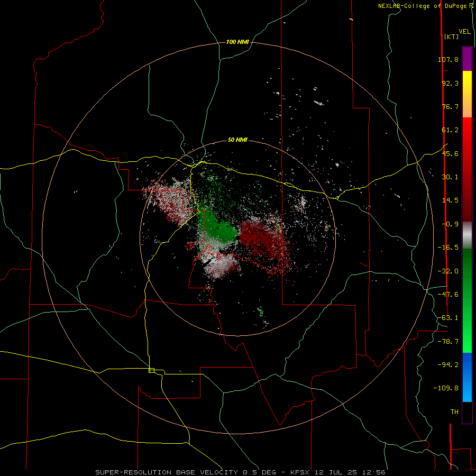The width and height of the screenshot is (476, 476).
Task: Pick the green segment of color bar
Action: point(467,300)
